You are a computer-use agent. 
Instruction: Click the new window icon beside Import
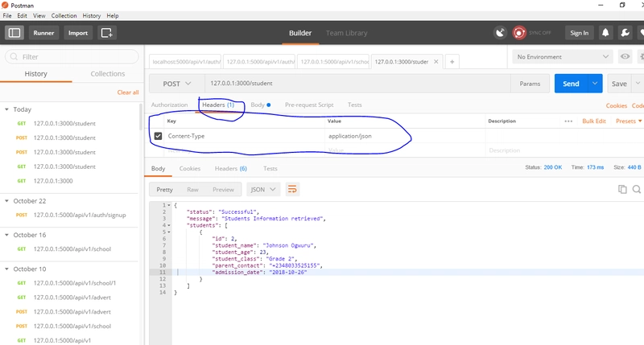click(107, 33)
